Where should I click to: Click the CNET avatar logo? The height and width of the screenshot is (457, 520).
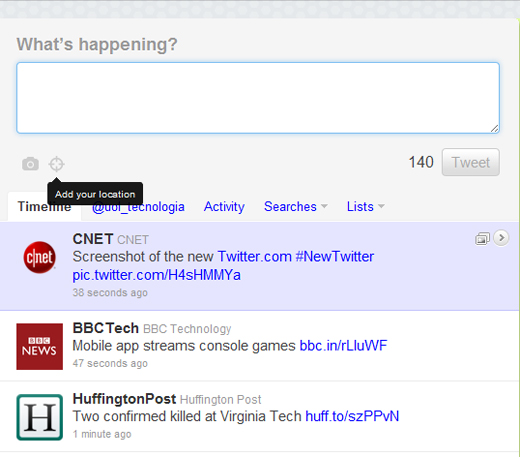click(39, 257)
